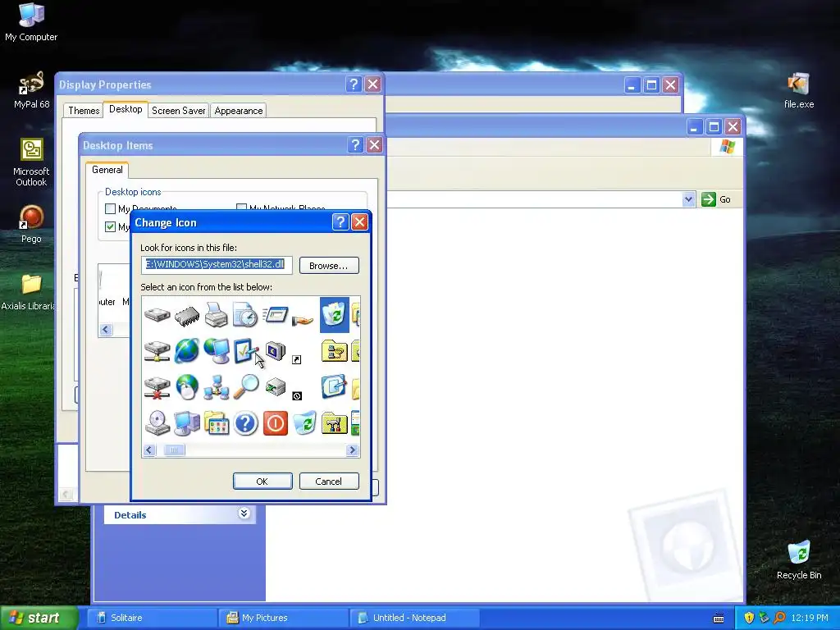Click the icon list horizontal scroll thumb
Screen dimensions: 840x630
pos(174,450)
